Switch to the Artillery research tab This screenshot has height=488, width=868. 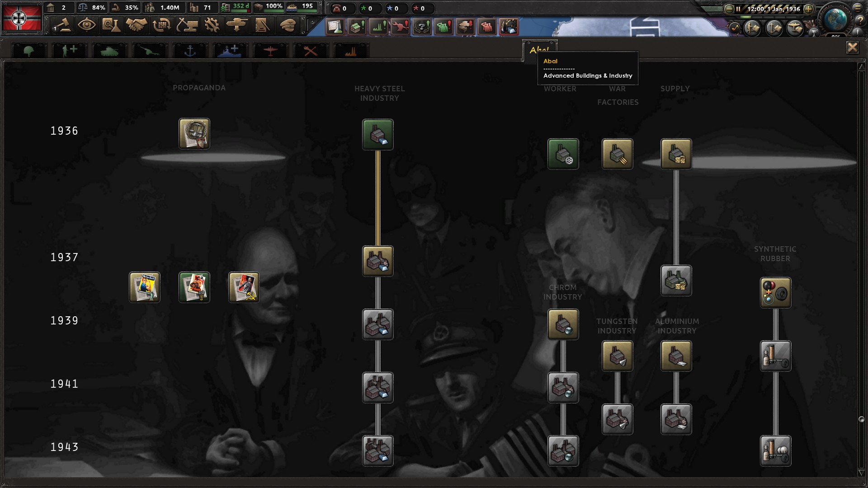pyautogui.click(x=149, y=51)
